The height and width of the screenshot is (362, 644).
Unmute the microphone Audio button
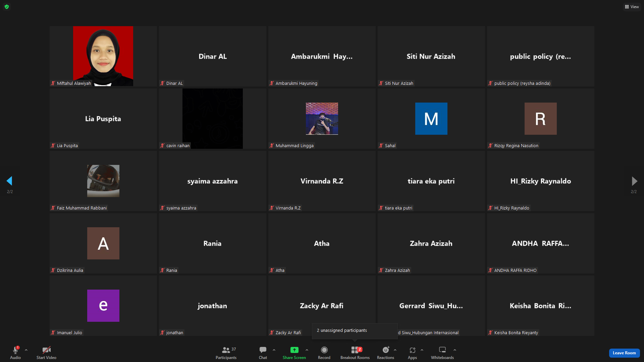[x=15, y=353]
